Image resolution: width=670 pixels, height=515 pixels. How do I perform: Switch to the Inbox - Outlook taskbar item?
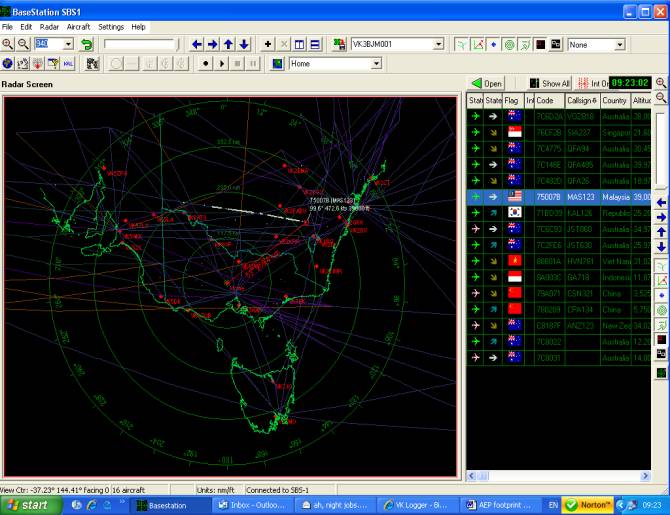253,505
